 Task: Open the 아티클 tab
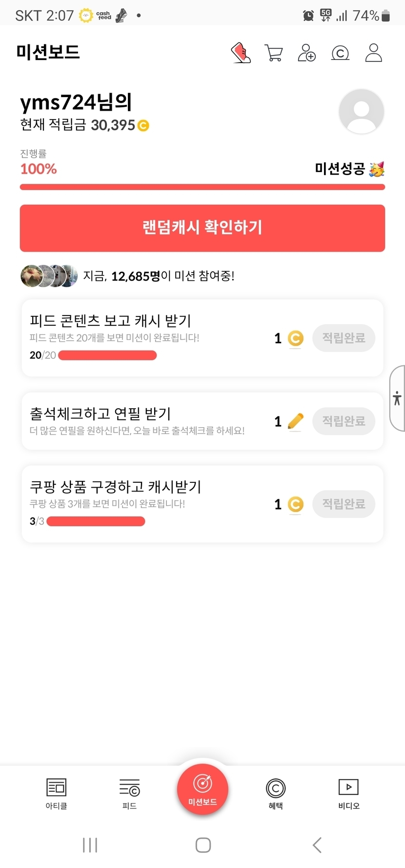56,793
